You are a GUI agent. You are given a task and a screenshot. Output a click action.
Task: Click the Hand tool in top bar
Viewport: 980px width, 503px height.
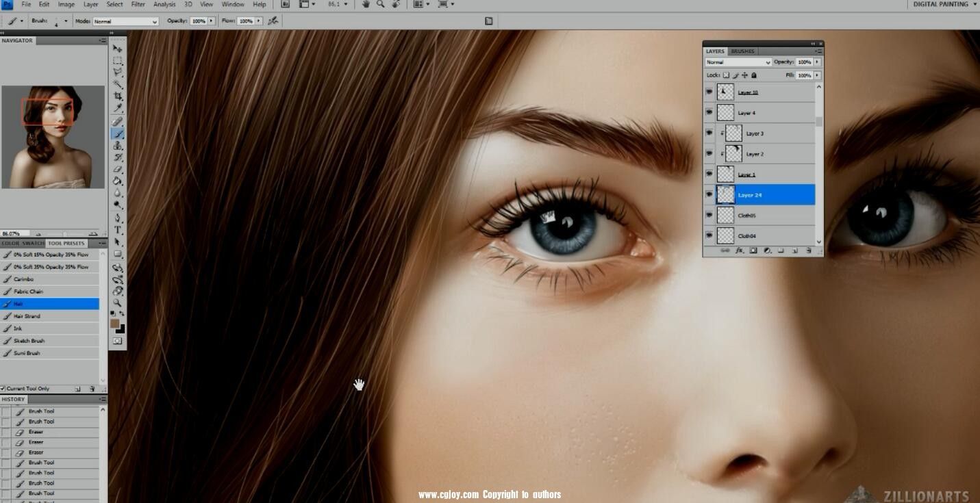pyautogui.click(x=366, y=4)
